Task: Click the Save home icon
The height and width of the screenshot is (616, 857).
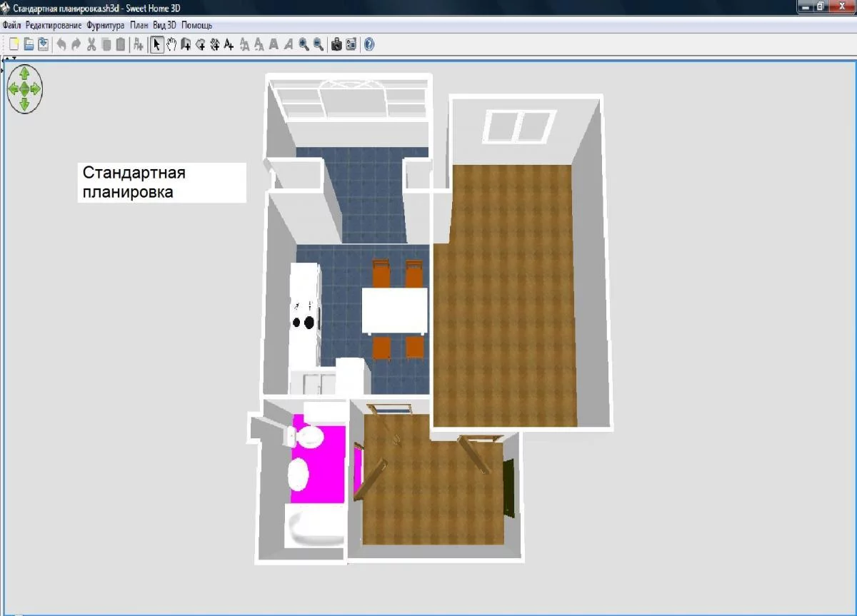Action: (44, 44)
